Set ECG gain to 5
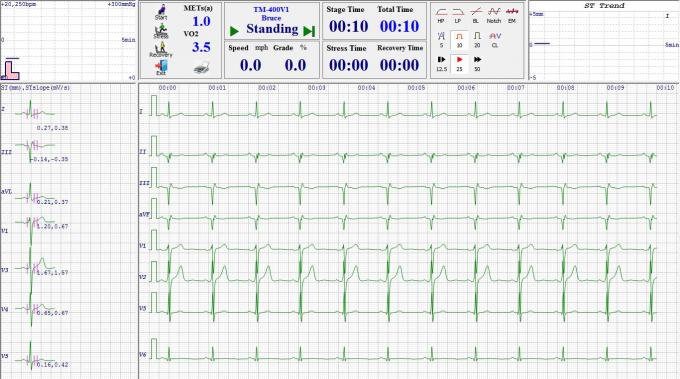Image resolution: width=680 pixels, height=379 pixels. coord(441,40)
